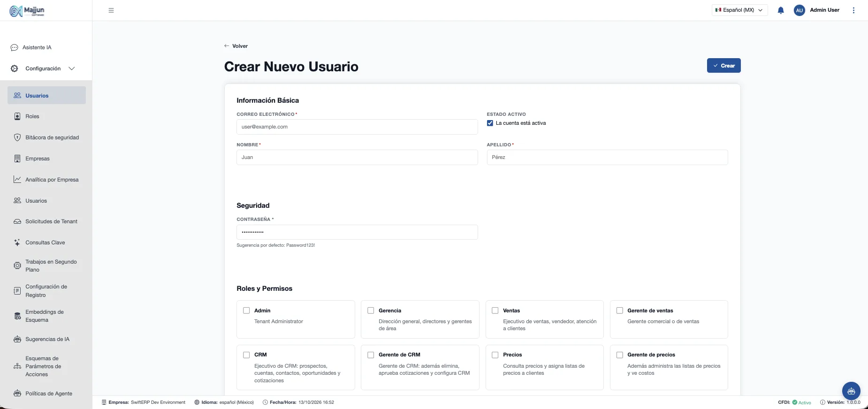The image size is (868, 409).
Task: Click into the Apellido field
Action: click(607, 157)
